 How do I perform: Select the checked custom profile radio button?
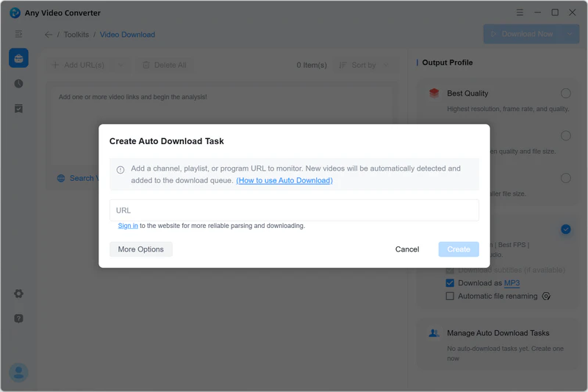tap(565, 229)
